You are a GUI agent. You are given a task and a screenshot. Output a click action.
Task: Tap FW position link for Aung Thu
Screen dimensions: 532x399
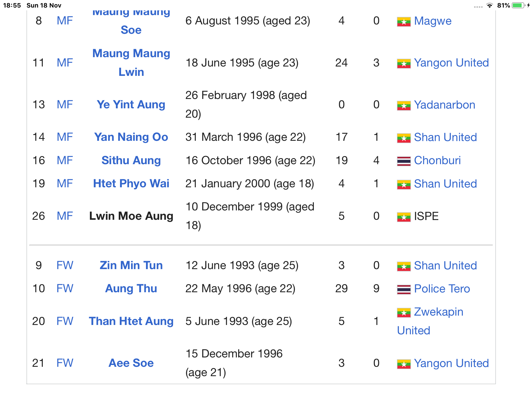(65, 289)
